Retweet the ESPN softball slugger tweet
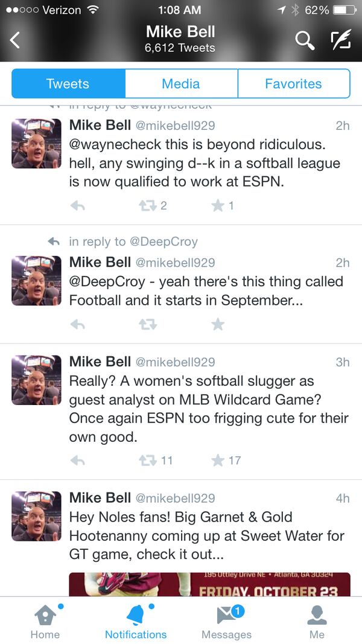This screenshot has width=362, height=644. click(x=148, y=461)
